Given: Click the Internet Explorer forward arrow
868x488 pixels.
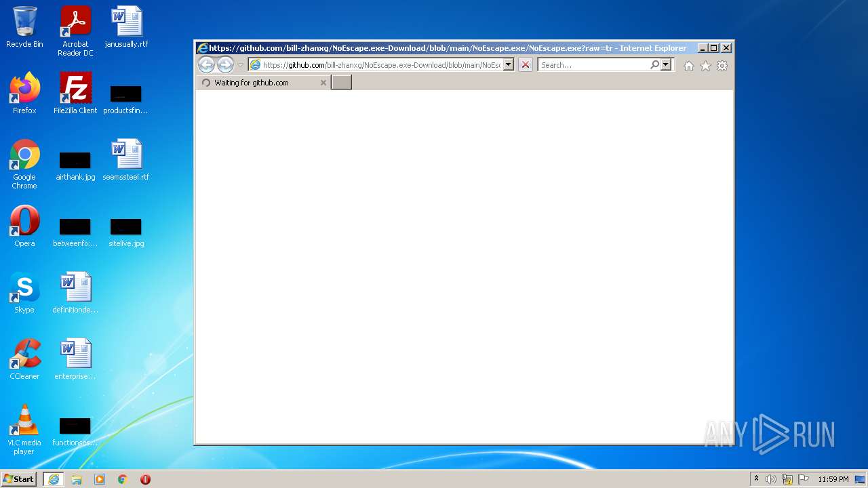Looking at the screenshot, I should [x=225, y=64].
